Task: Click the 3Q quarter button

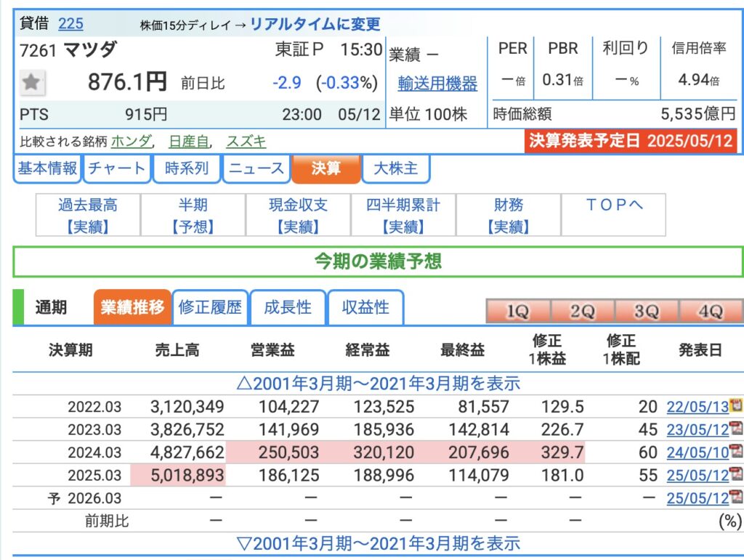Action: (x=646, y=312)
